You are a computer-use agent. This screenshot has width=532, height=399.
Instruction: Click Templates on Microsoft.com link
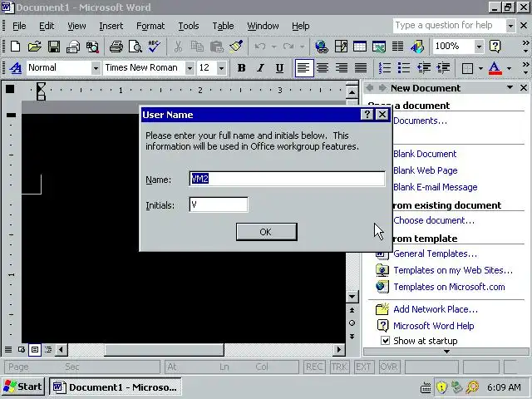(x=449, y=287)
